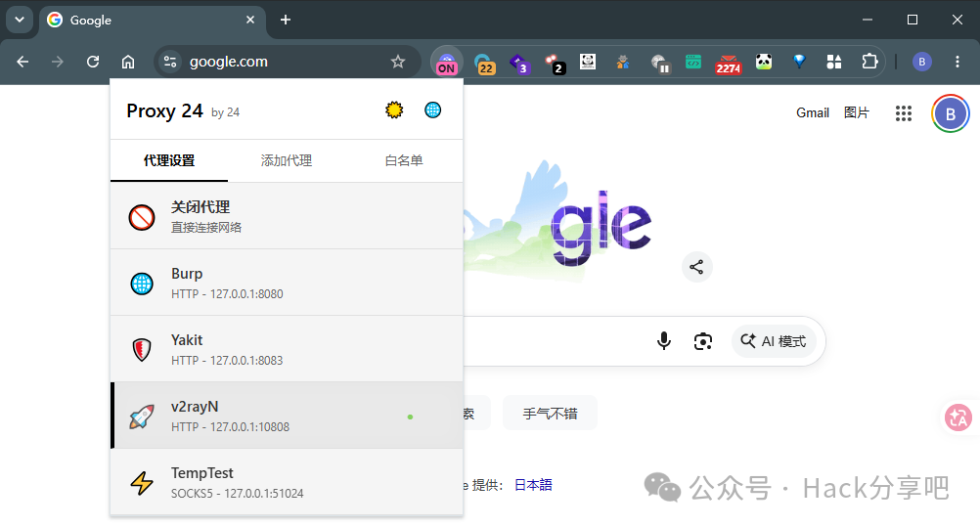980x527 pixels.
Task: Click the forward navigation arrow
Action: click(58, 62)
